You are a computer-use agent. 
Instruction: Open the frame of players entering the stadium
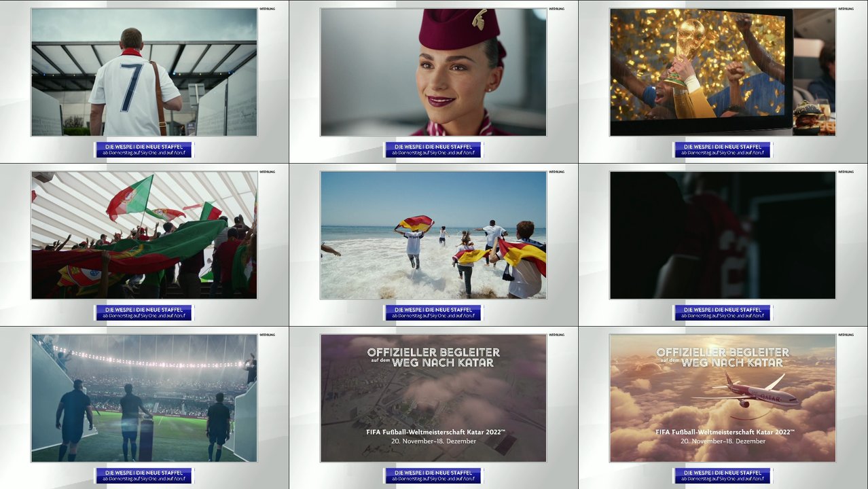pyautogui.click(x=144, y=398)
